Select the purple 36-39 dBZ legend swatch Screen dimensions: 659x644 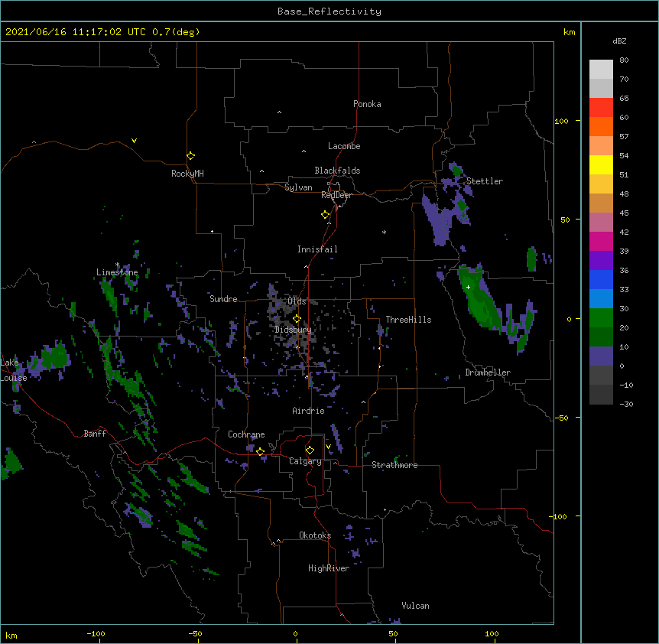[601, 261]
